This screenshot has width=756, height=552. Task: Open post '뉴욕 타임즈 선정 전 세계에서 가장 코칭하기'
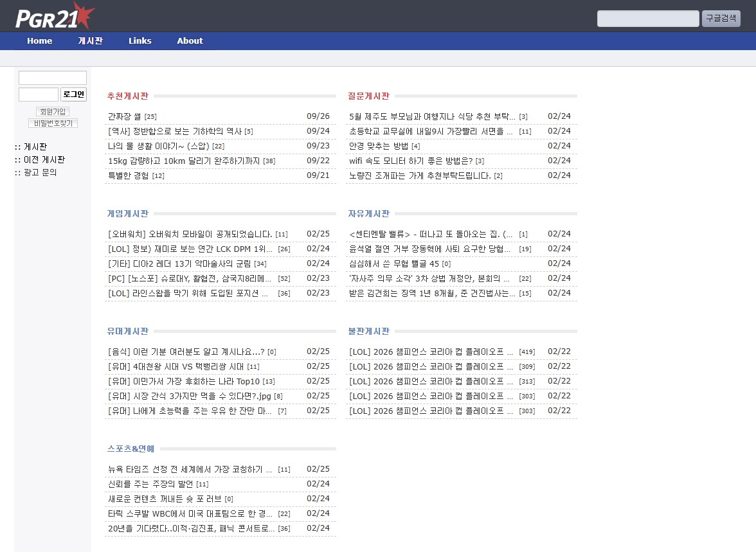click(x=190, y=469)
